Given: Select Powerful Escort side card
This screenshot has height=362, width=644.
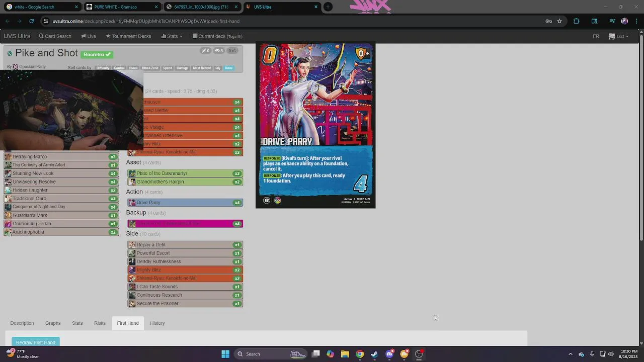Looking at the screenshot, I should tap(185, 253).
